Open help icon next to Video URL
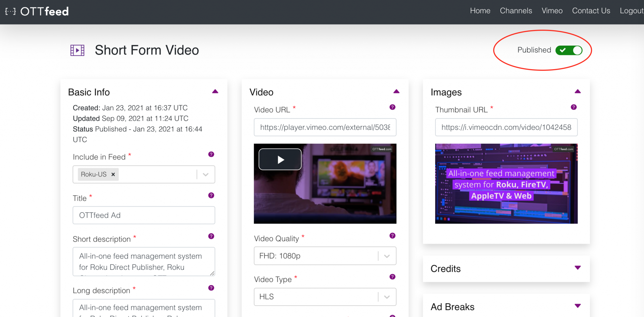The height and width of the screenshot is (317, 644). [392, 107]
